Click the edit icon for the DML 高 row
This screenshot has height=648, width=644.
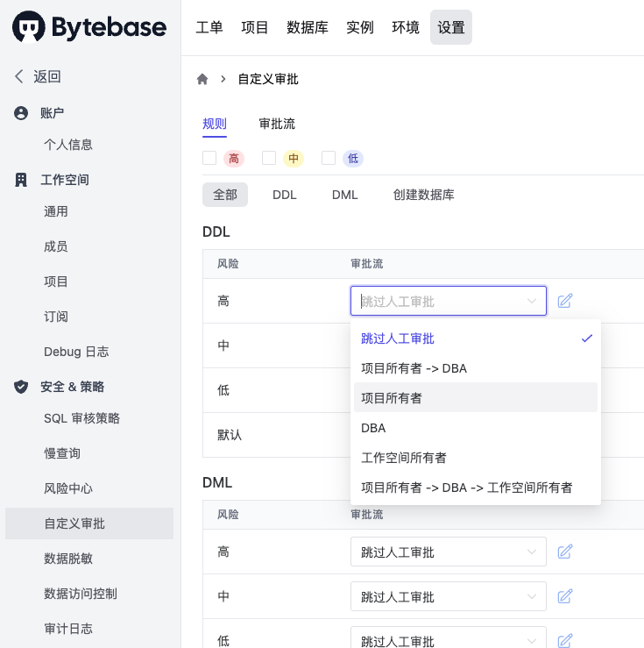tap(565, 552)
